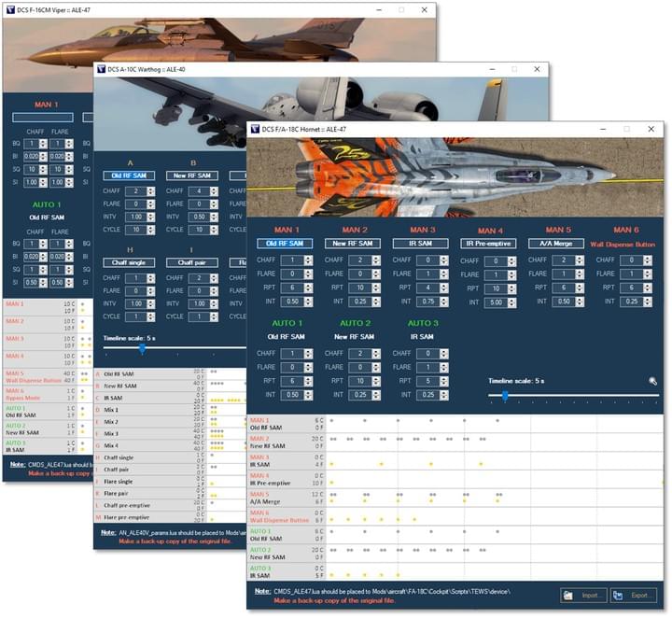The image size is (672, 618).
Task: Select the AUTO 3 'IR SAM' timeline row in Hornet
Action: click(455, 571)
